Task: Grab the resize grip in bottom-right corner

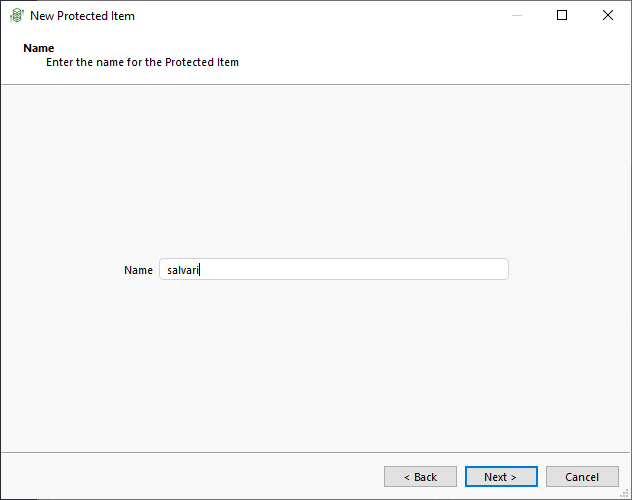Action: coord(624,493)
